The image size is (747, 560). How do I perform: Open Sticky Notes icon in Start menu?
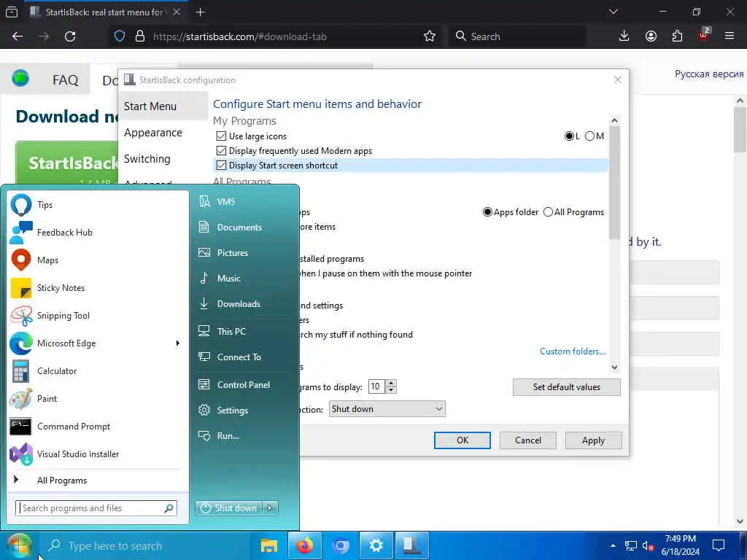[x=21, y=288]
